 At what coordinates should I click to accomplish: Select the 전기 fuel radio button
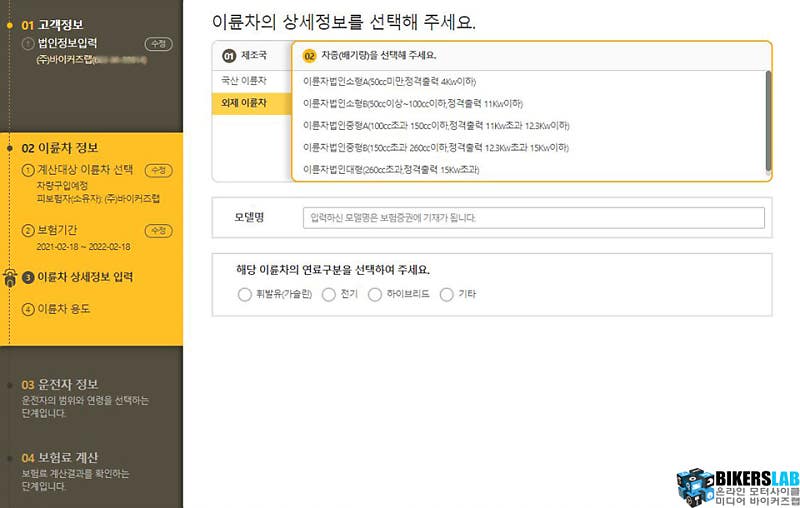tap(329, 295)
